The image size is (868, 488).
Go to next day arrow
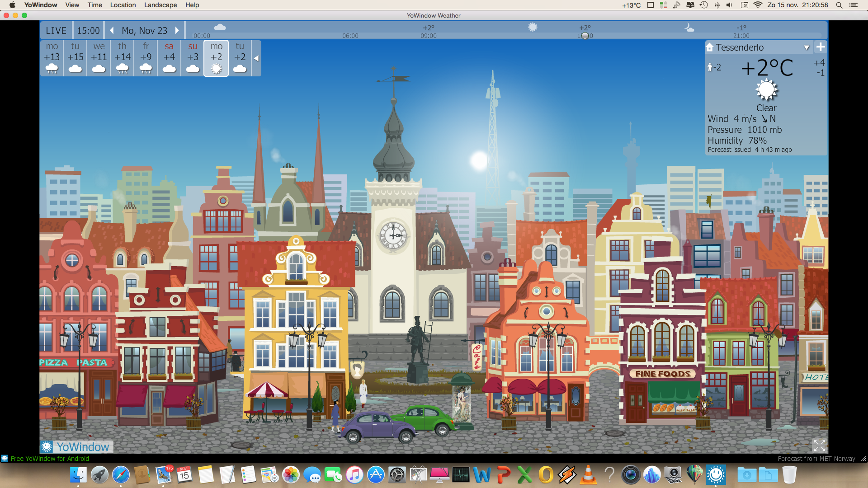177,31
